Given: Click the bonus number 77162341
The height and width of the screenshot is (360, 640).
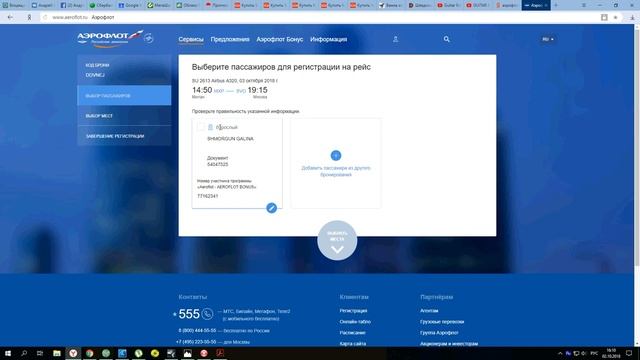Looking at the screenshot, I should tap(207, 196).
